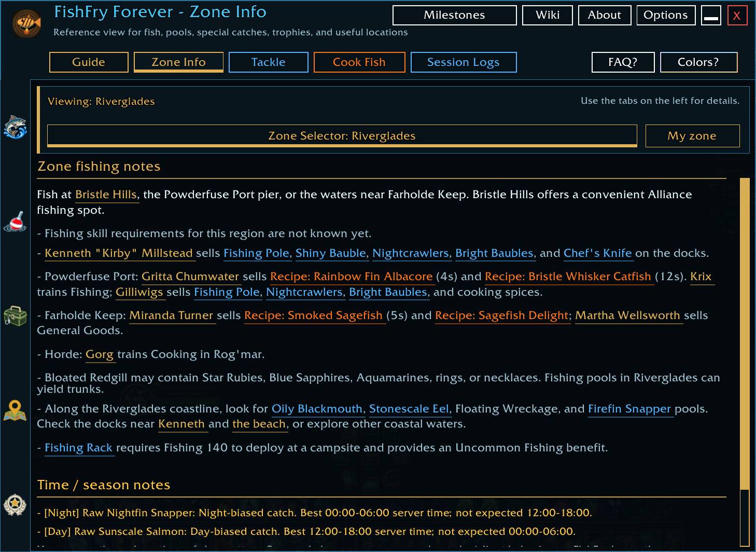Select the map pin sidebar icon
756x552 pixels.
tap(15, 410)
